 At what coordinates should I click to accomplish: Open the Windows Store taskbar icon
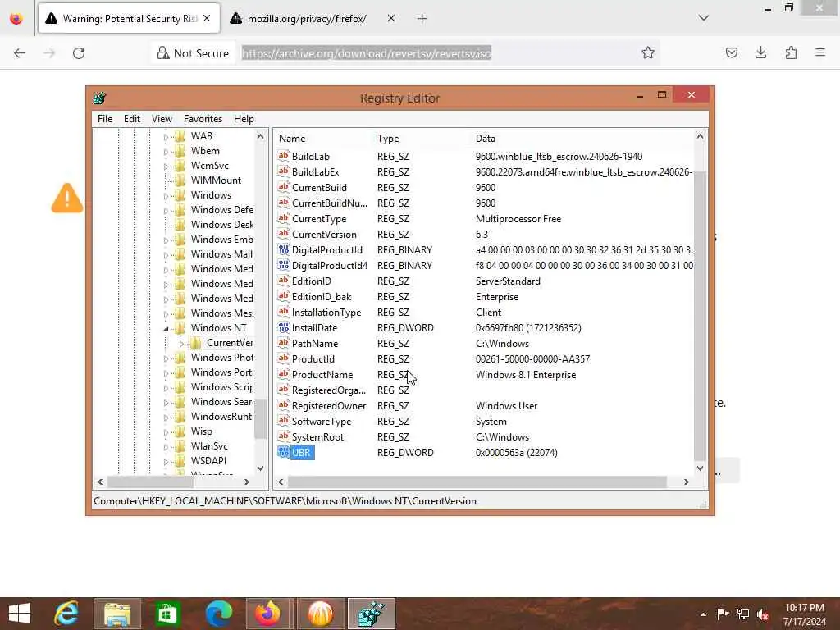167,614
